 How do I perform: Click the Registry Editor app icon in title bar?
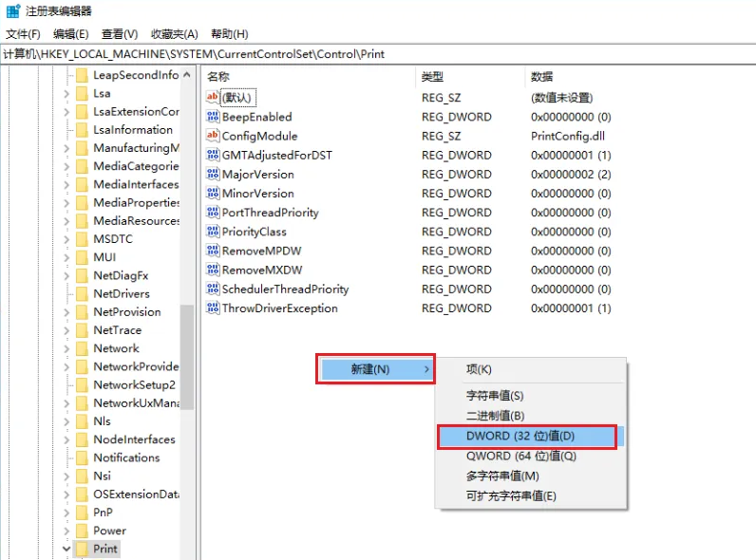[x=12, y=11]
